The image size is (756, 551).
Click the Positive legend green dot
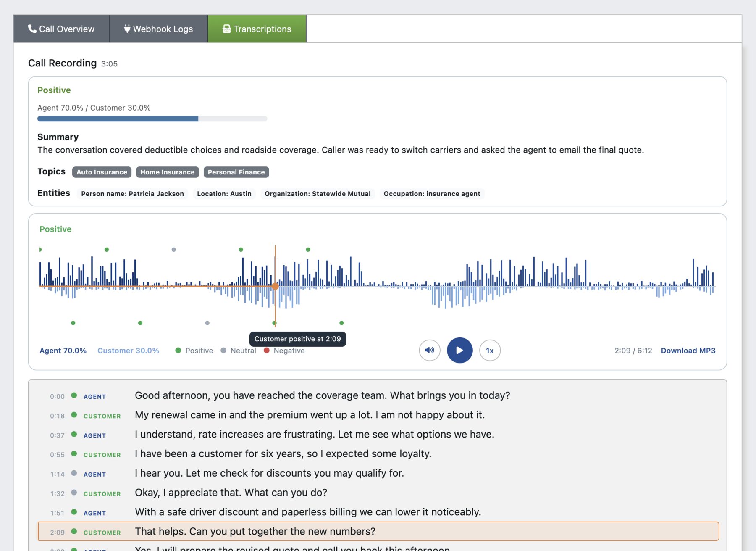point(178,350)
